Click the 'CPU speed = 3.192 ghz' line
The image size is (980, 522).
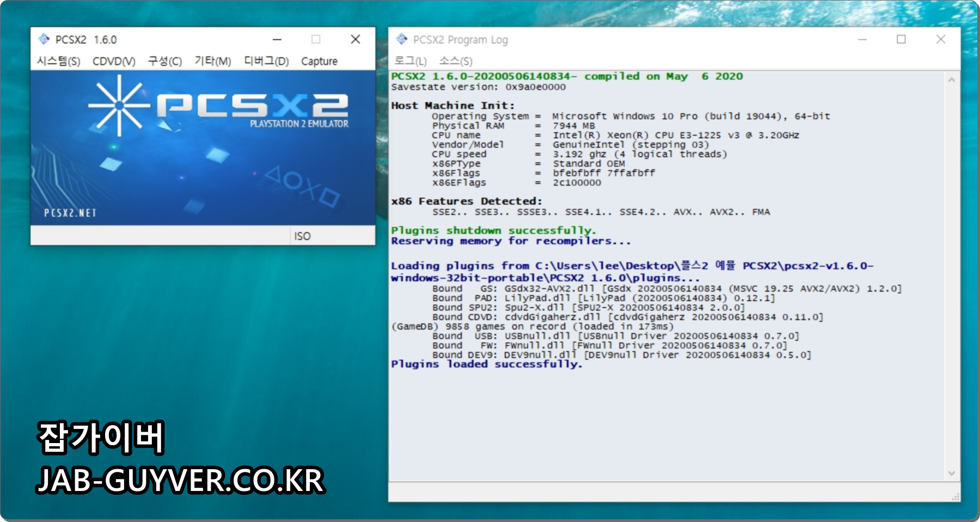pyautogui.click(x=580, y=154)
